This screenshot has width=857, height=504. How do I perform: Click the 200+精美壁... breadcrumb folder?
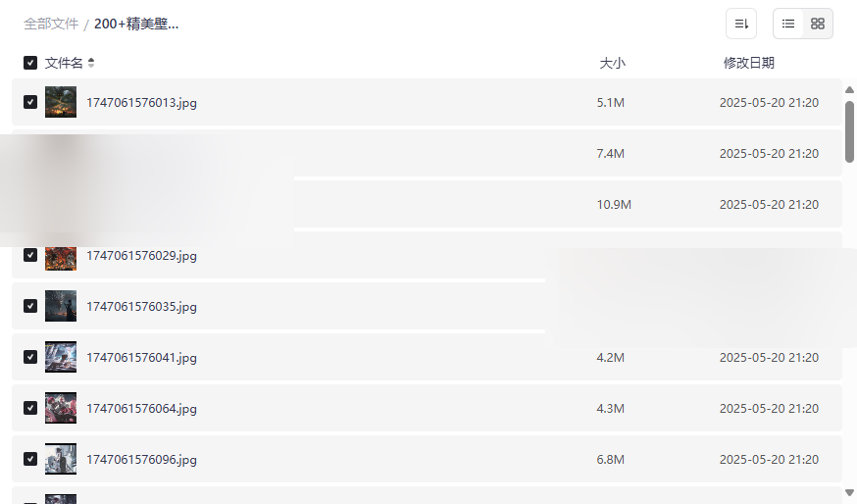tap(136, 24)
